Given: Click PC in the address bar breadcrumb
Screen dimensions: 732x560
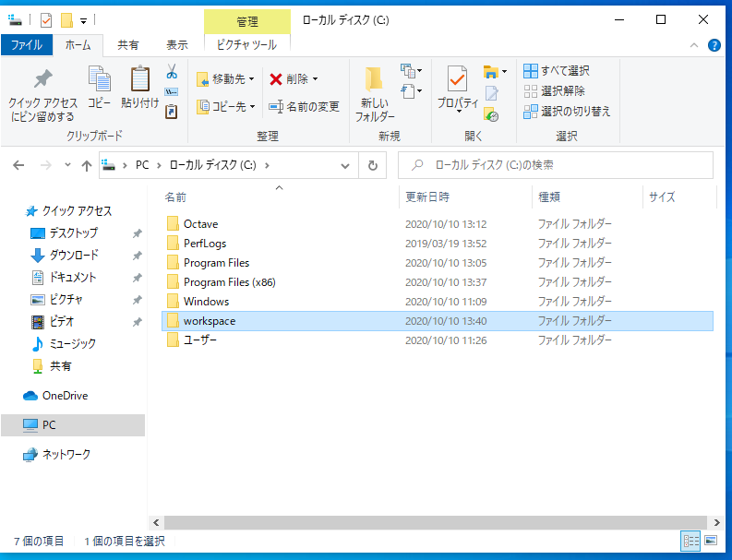Looking at the screenshot, I should coord(142,165).
